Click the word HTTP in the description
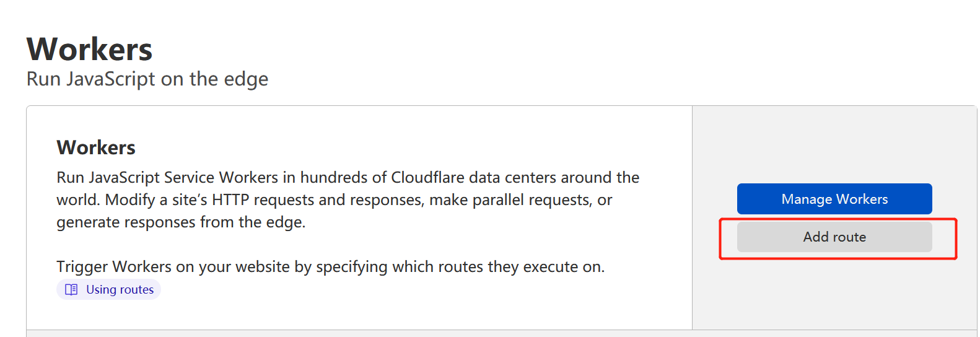Viewport: 980px width, 337px height. [230, 200]
